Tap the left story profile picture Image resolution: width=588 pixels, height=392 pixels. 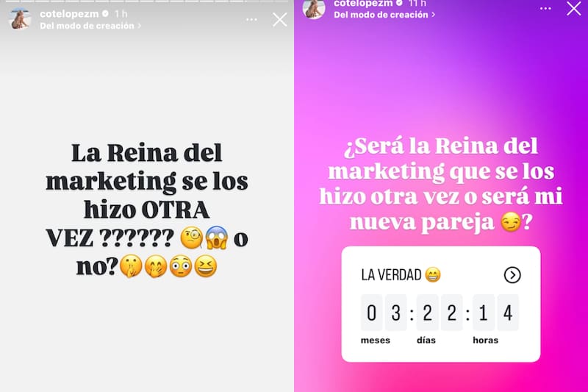20,19
